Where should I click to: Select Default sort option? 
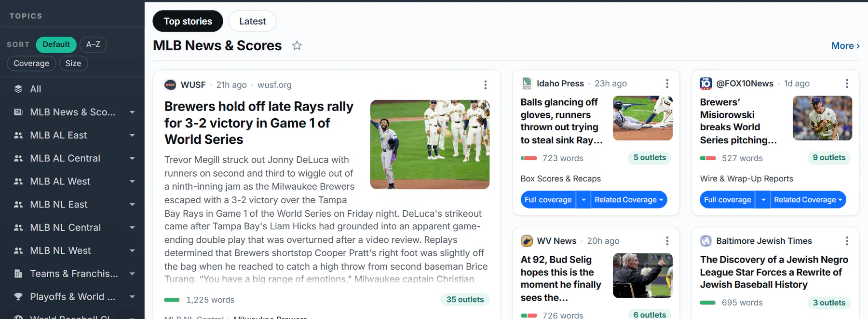pos(56,44)
